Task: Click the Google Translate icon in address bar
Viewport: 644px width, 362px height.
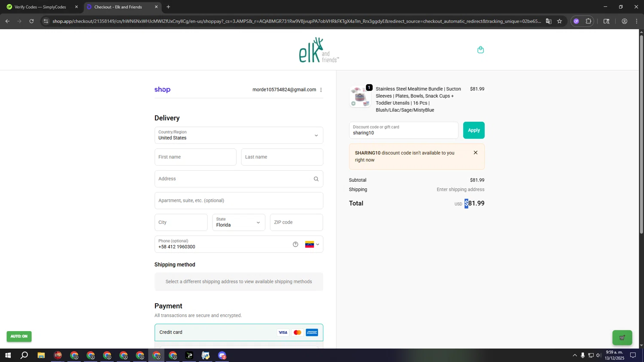Action: [549, 21]
